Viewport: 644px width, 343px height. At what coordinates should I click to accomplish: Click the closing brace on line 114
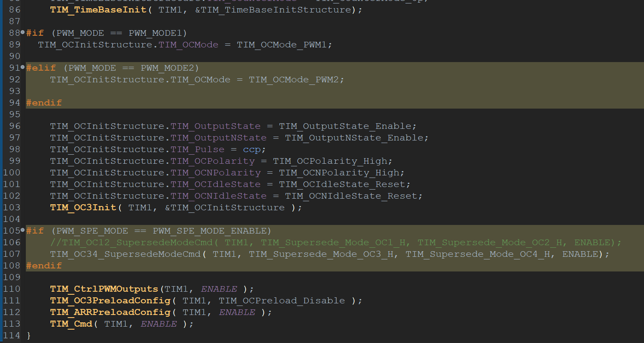point(29,335)
